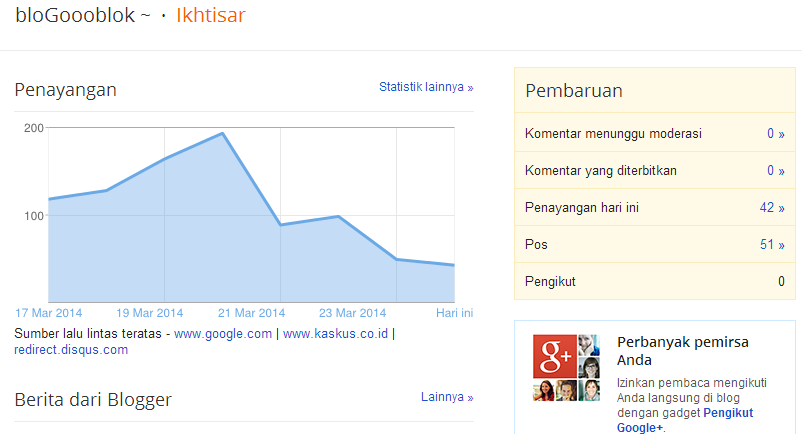Open the Pos 51 link
Screen dimensions: 802x434
pyautogui.click(x=772, y=244)
